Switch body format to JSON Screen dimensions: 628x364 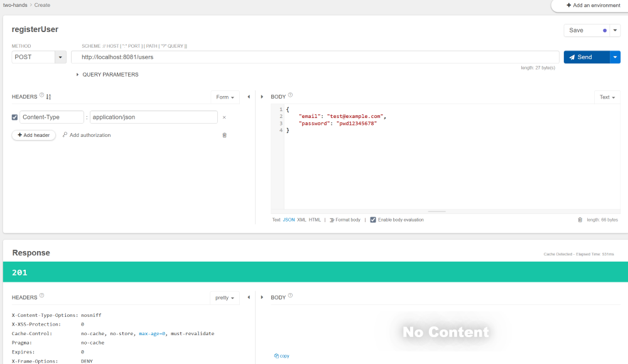(x=289, y=220)
